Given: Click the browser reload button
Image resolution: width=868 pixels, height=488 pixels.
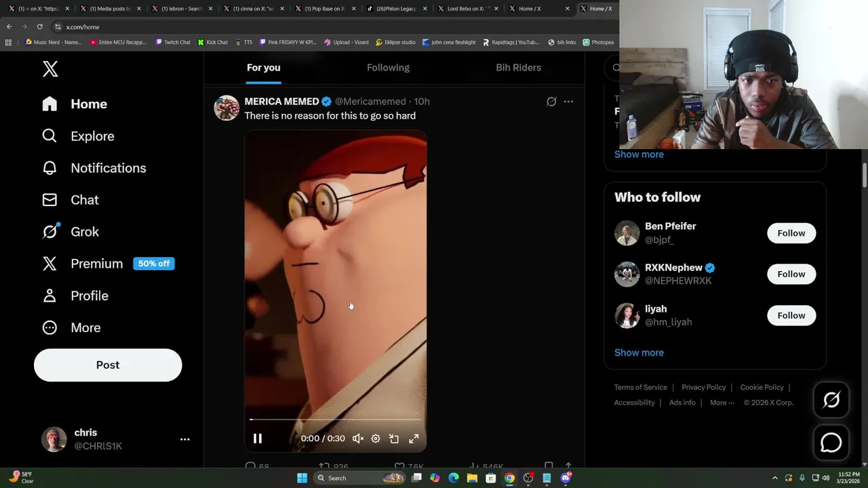Looking at the screenshot, I should (x=39, y=27).
